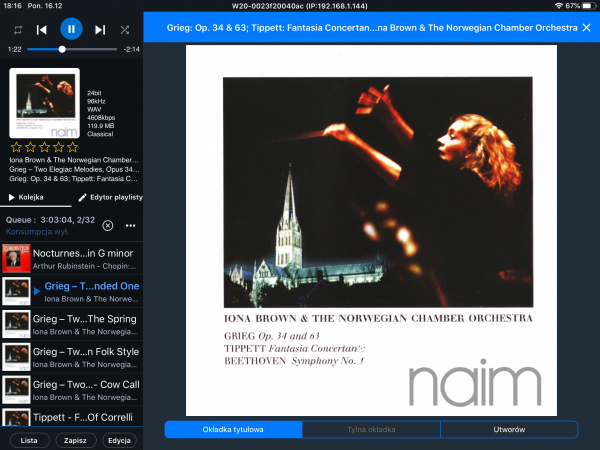Viewport: 600px width, 450px height.
Task: Click the large album cover image
Action: (371, 230)
